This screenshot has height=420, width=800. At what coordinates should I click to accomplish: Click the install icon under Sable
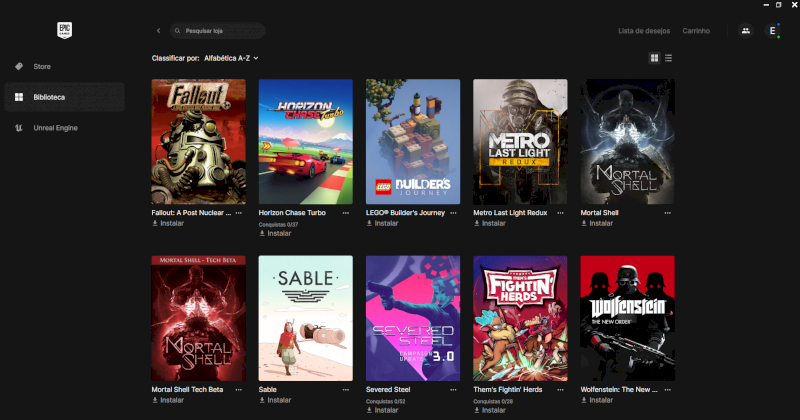point(262,399)
